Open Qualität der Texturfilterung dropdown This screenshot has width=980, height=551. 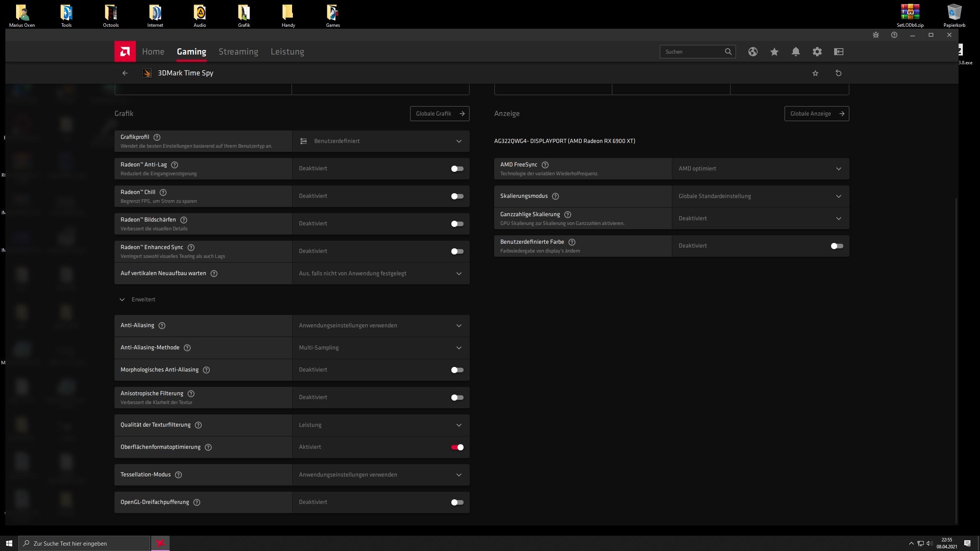[381, 425]
